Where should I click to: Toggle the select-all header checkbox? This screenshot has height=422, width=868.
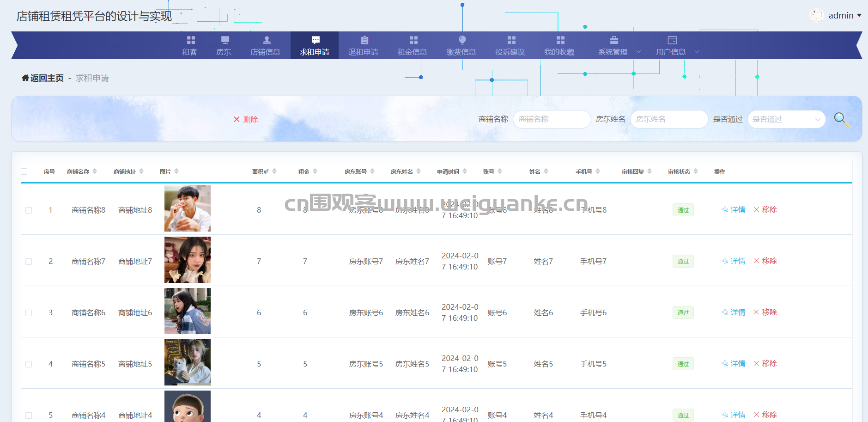(24, 171)
